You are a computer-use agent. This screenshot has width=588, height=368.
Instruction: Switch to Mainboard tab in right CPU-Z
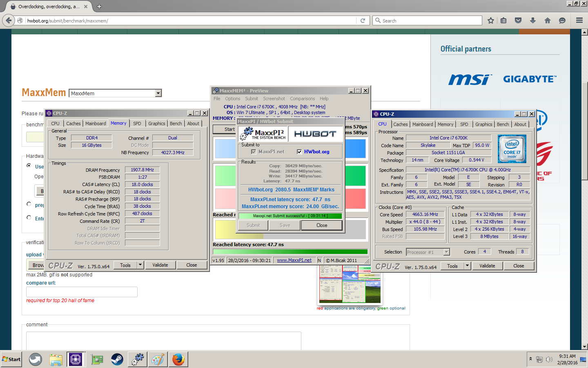423,124
